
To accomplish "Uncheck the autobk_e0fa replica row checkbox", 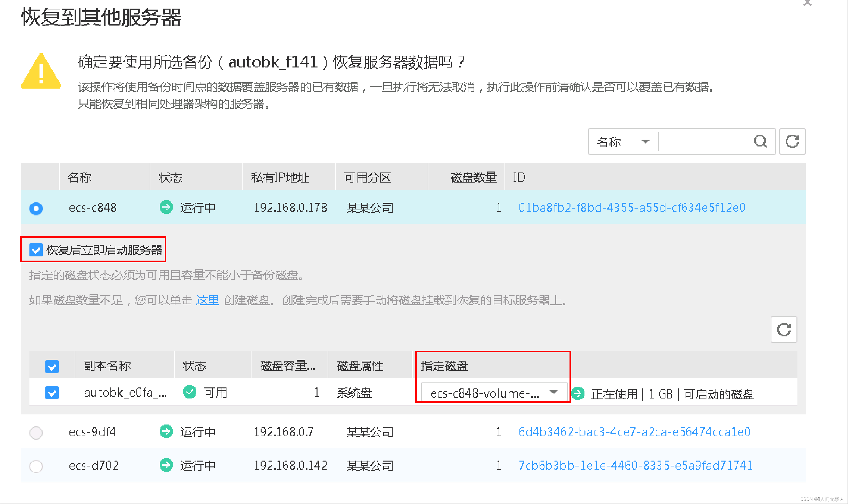I will 52,393.
